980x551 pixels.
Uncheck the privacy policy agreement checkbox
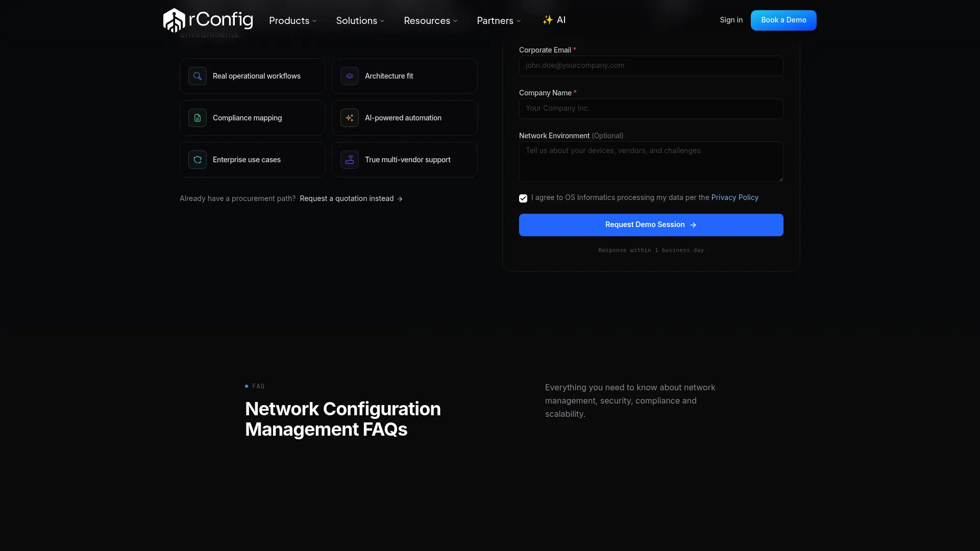coord(523,198)
